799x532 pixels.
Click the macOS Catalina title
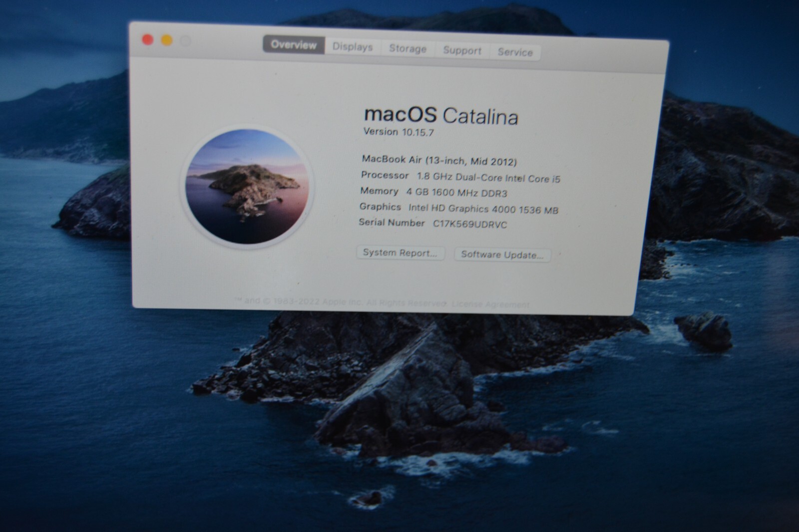tap(441, 115)
